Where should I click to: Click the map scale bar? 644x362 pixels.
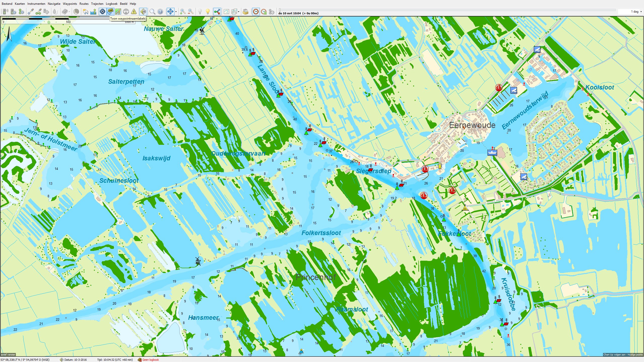coord(68,20)
